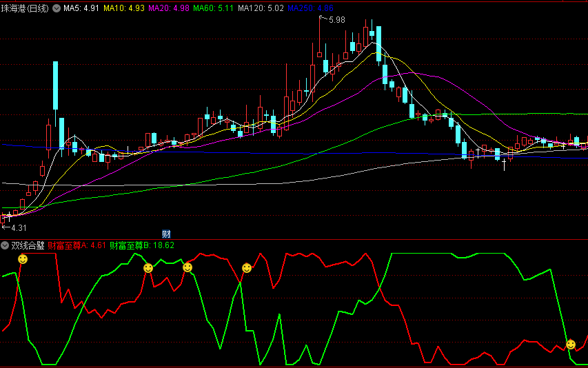Click the red 财富至尊A: 4.61 value
Screen dimensions: 588x368
click(x=77, y=245)
